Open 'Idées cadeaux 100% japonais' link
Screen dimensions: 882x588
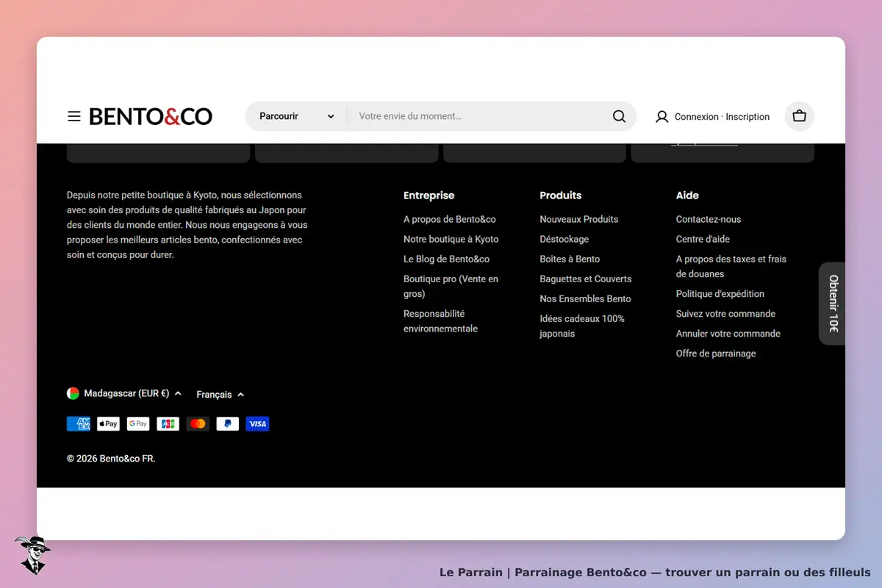pyautogui.click(x=582, y=326)
